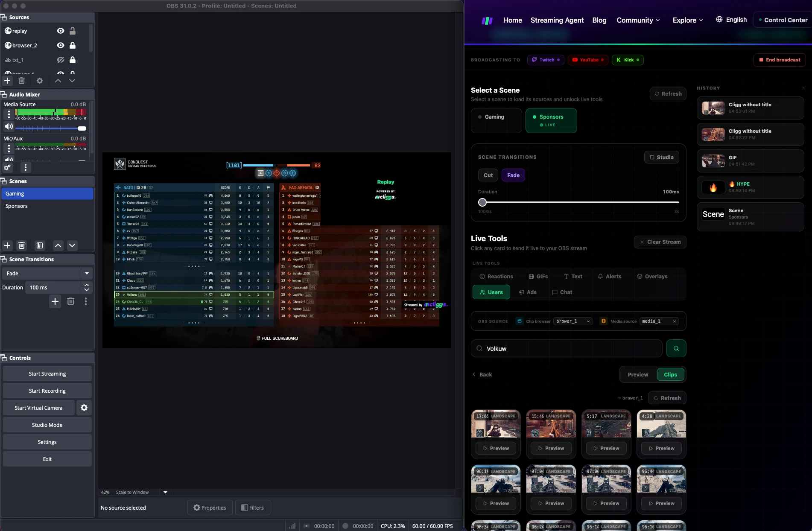Adjust transition Duration slider handle

pyautogui.click(x=482, y=202)
